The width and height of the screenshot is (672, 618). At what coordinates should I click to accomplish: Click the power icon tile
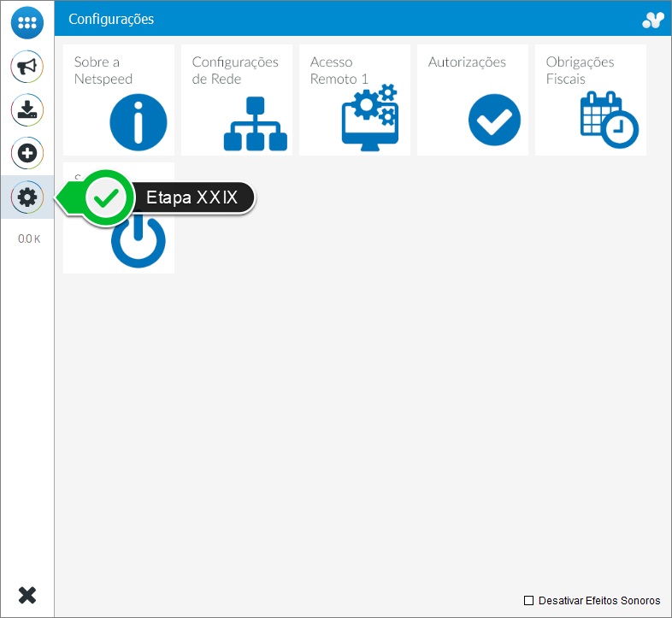tap(119, 218)
